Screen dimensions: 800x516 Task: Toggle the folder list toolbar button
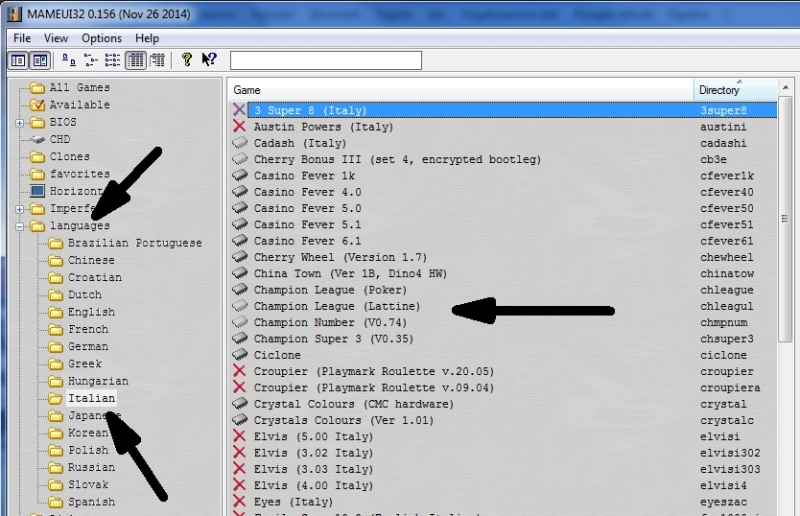(18, 61)
